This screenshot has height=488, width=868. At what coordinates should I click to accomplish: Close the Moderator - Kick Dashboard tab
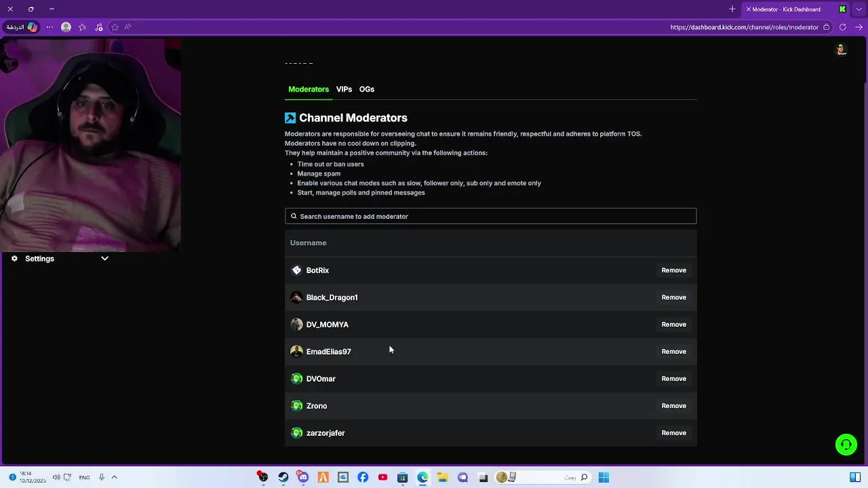coord(749,9)
